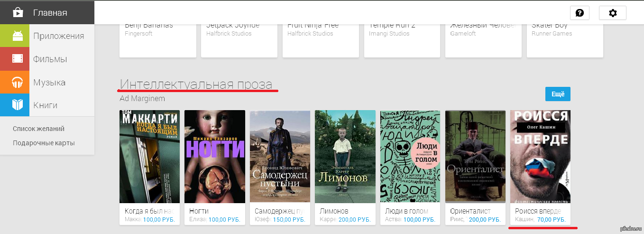Open Интеллектуальная проза section heading
Screen dimensions: 644x234
pos(196,84)
